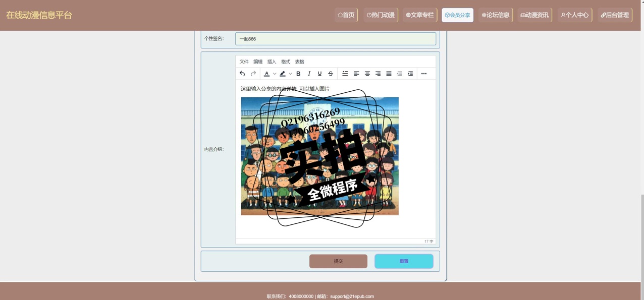The height and width of the screenshot is (300, 644).
Task: Open 文章专栏 navigation tab
Action: (420, 15)
